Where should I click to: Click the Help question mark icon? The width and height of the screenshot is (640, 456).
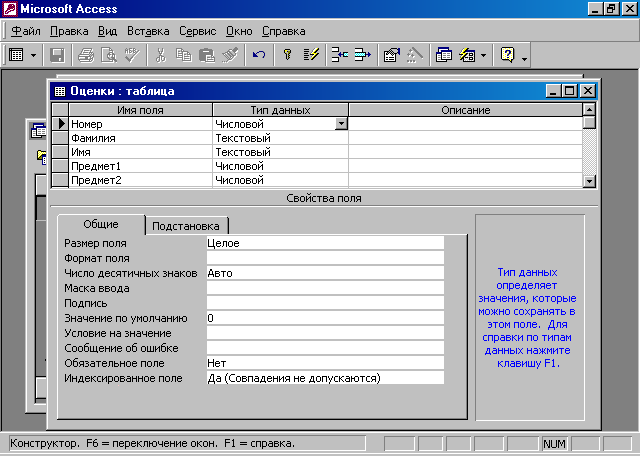(x=507, y=55)
